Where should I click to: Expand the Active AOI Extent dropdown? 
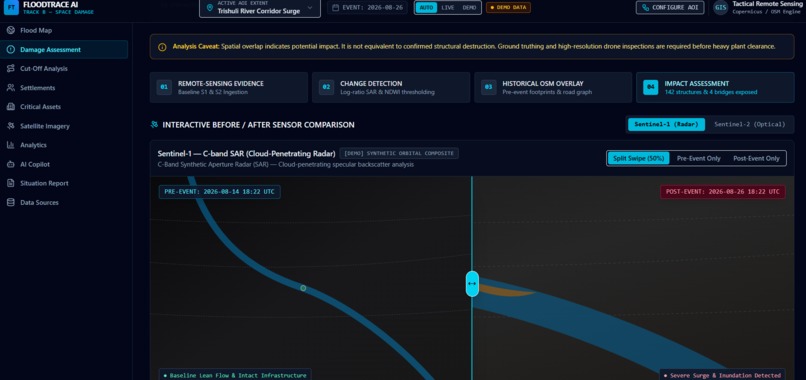[260, 8]
